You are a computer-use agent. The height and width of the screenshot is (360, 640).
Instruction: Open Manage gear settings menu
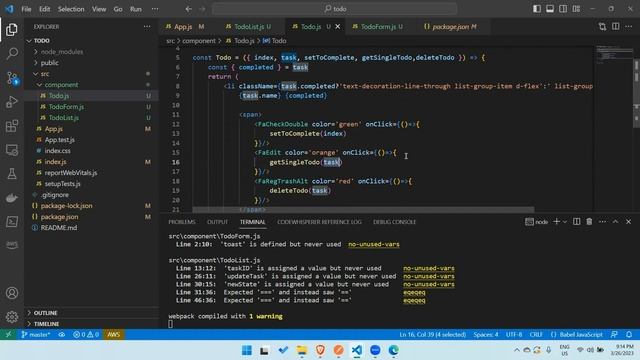12,317
